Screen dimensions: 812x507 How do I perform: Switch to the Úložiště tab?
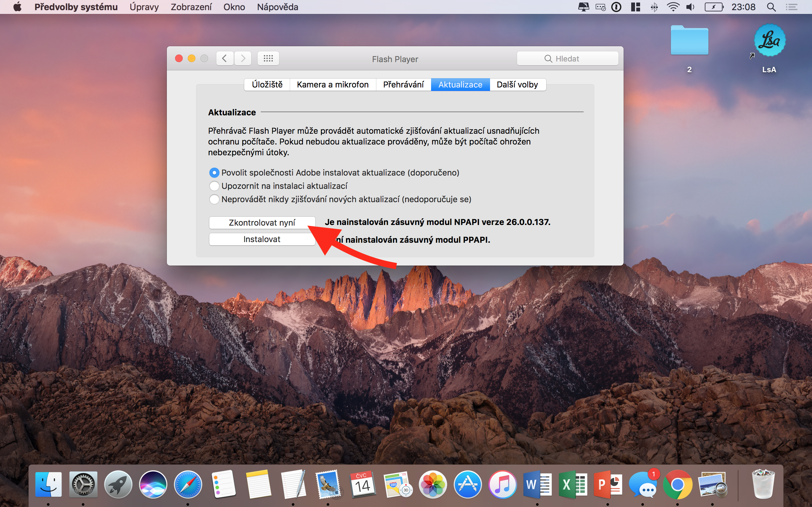[x=267, y=85]
